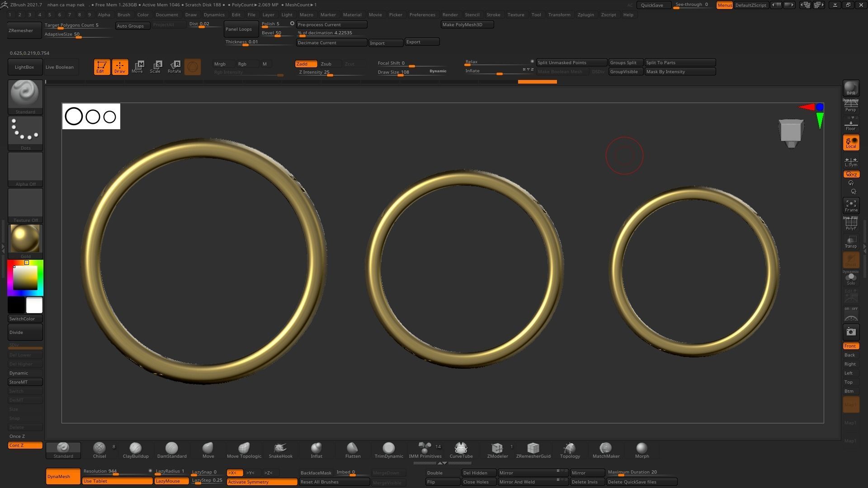Screen dimensions: 868x488
Task: Toggle Zadd sculpt mode
Action: point(306,64)
